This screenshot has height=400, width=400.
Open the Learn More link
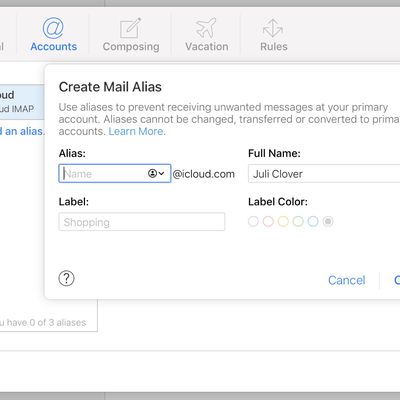(137, 131)
